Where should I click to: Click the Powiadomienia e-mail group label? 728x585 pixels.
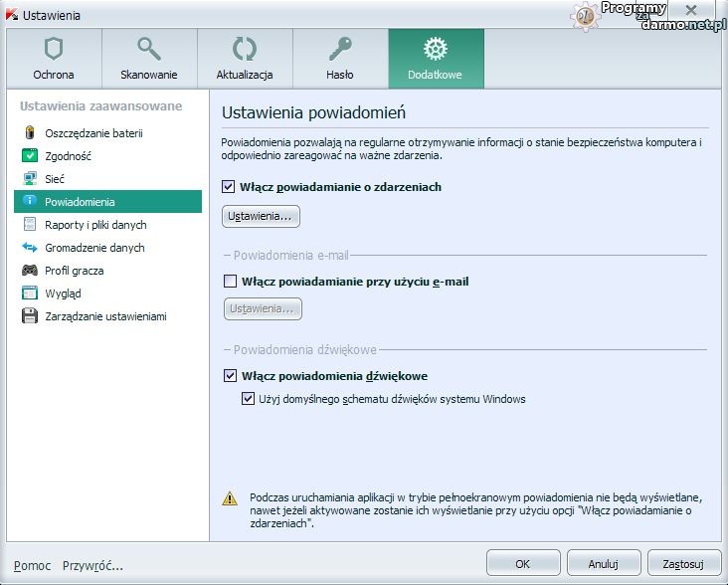(290, 256)
